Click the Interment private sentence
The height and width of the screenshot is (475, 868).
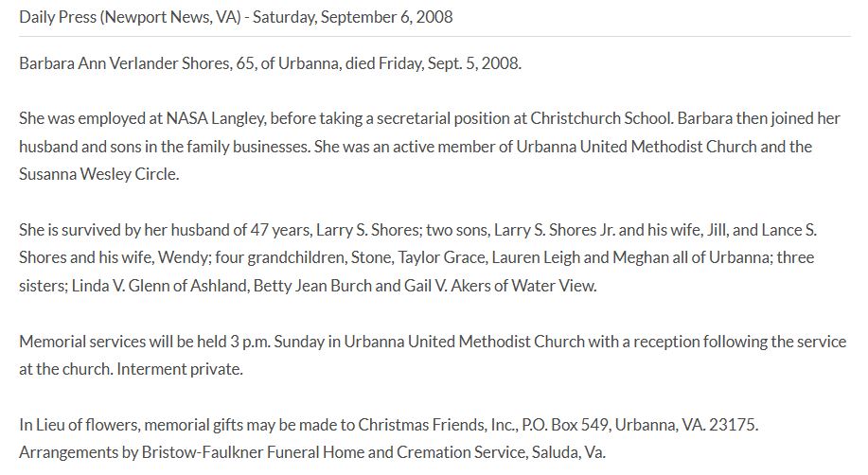180,368
